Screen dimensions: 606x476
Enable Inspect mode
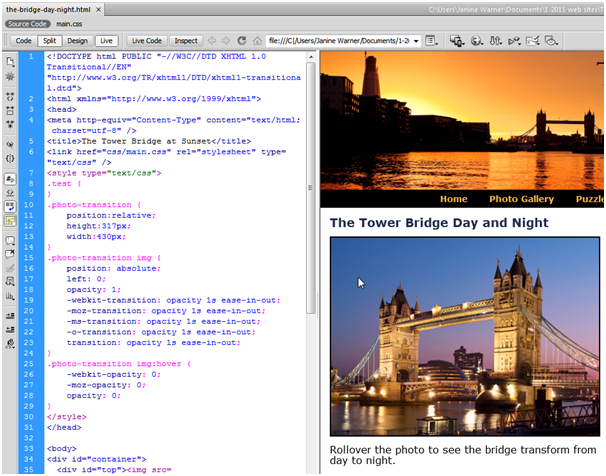tap(186, 41)
